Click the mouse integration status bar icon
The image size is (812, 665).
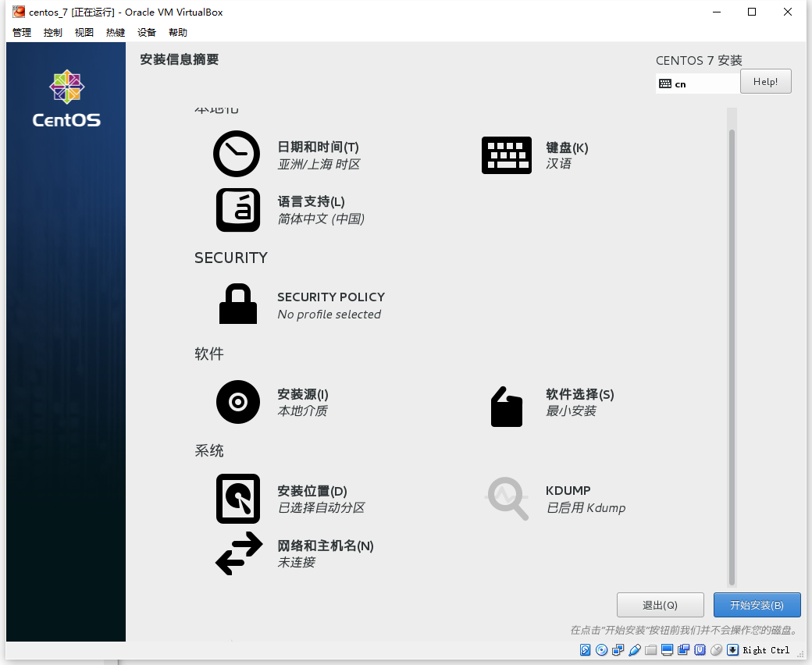[716, 650]
